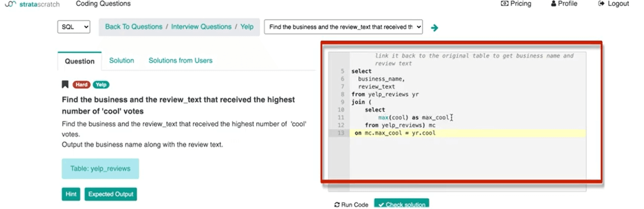Click the Run Code refresh icon
Screen dimensions: 644x209
[337, 204]
